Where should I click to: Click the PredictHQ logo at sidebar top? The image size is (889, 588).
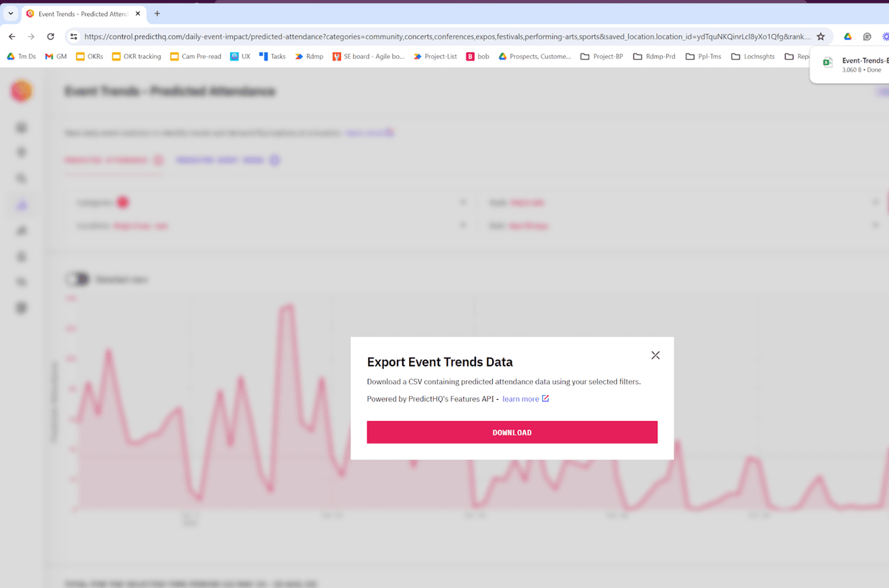tap(21, 90)
